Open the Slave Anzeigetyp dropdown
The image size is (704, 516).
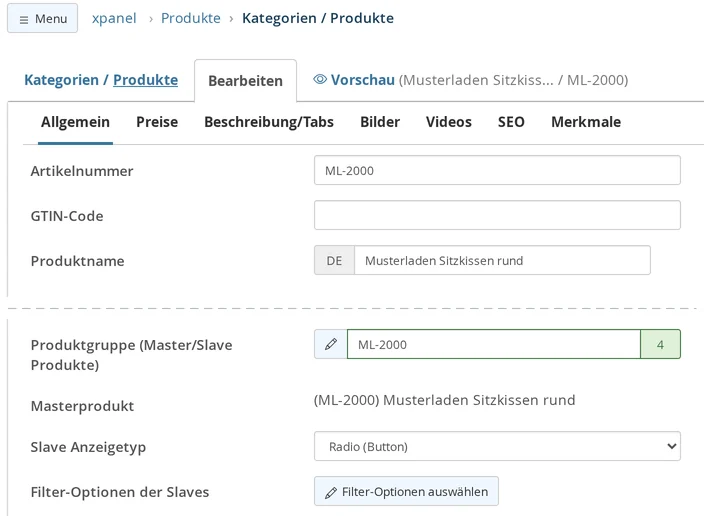pos(497,446)
